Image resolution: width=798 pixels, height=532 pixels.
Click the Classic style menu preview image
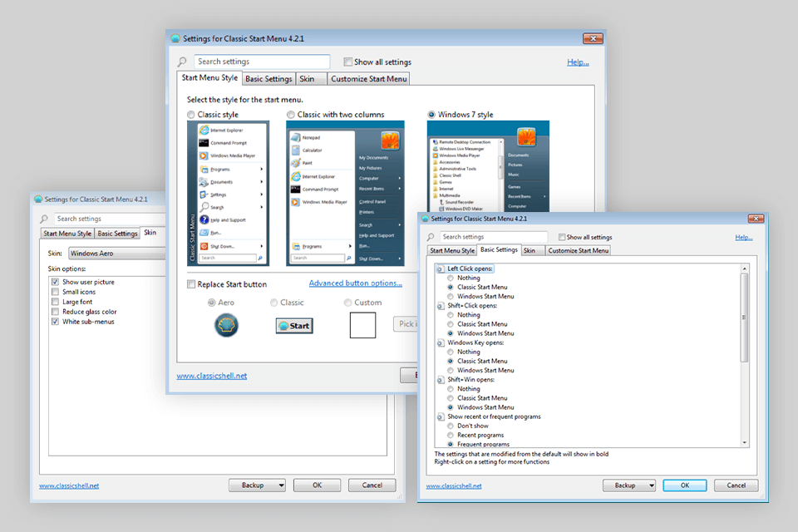[228, 194]
